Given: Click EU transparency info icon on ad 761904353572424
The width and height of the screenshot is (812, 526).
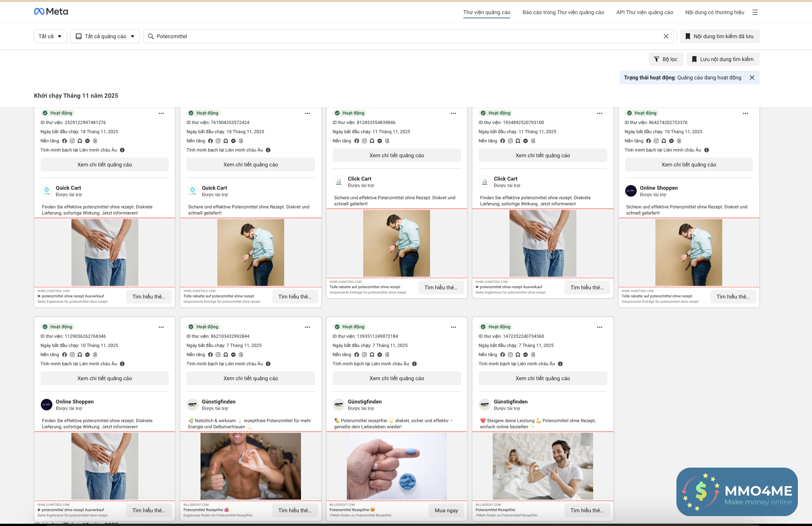Looking at the screenshot, I should click(x=268, y=150).
